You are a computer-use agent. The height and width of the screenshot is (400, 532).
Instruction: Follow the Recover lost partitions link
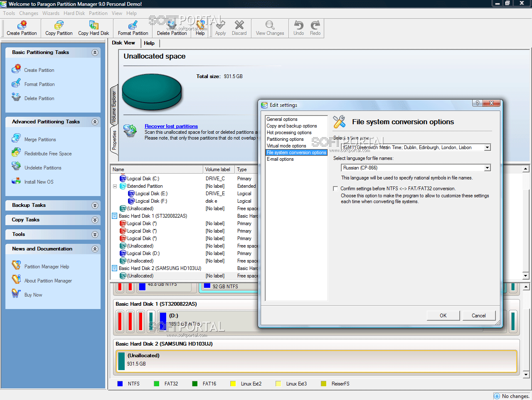[x=171, y=126]
